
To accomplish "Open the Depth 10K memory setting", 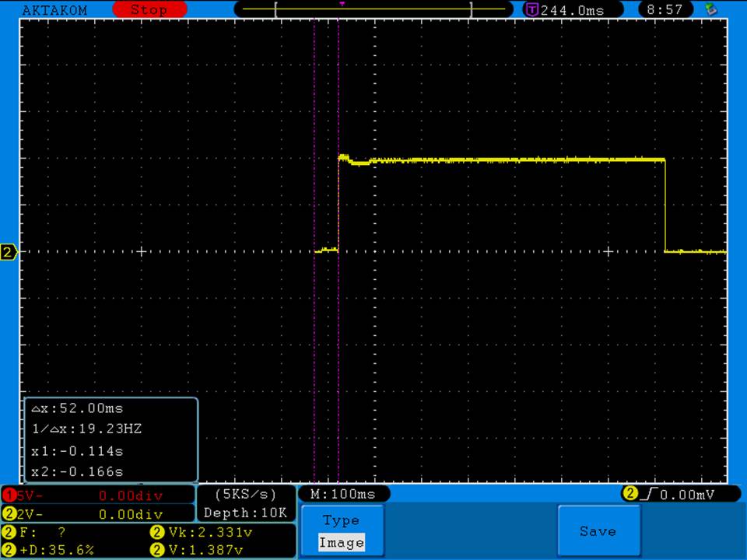I will (245, 513).
